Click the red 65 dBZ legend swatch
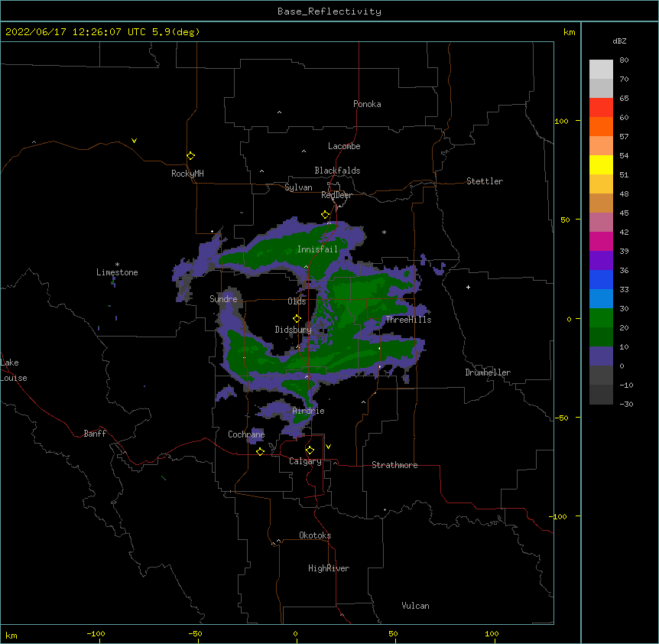This screenshot has width=659, height=644. click(x=601, y=108)
